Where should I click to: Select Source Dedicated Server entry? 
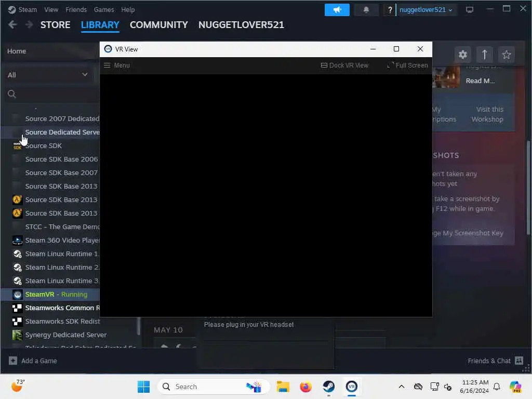[x=50, y=132]
